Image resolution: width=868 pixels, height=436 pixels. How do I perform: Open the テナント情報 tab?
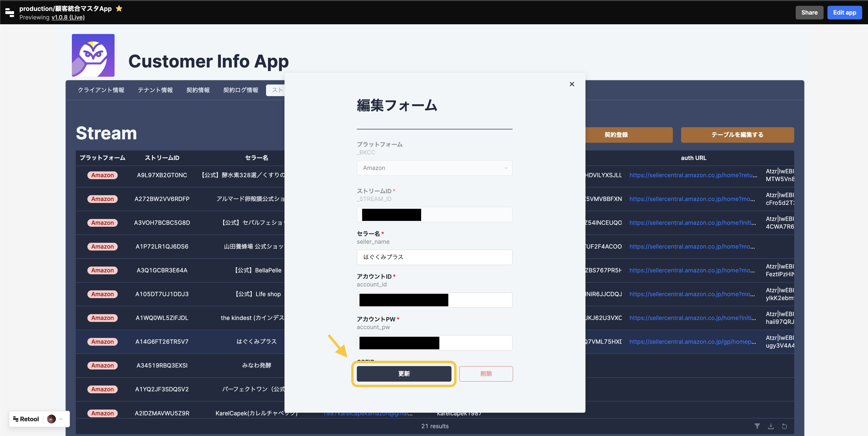point(155,90)
